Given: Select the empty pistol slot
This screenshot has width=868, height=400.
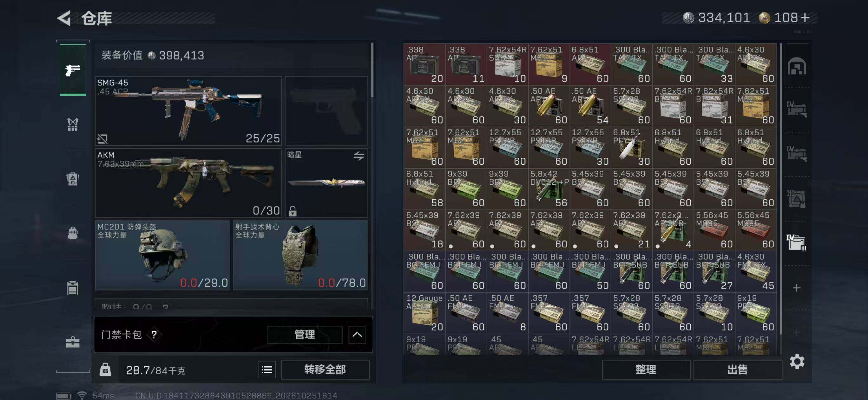Looking at the screenshot, I should point(326,110).
